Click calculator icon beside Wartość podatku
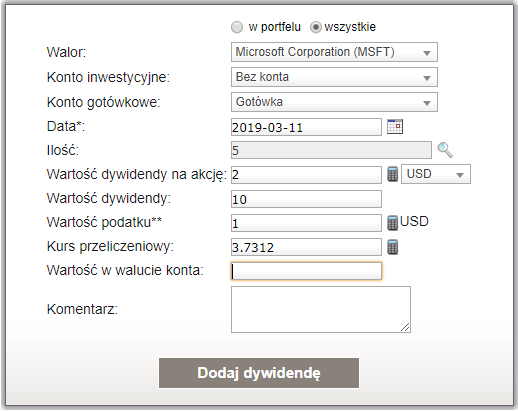 (392, 223)
